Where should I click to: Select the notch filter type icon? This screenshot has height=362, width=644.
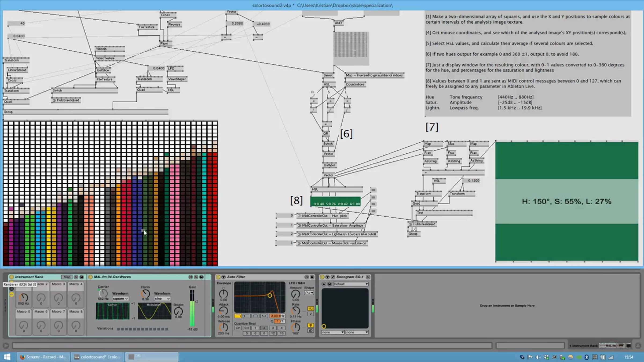click(x=264, y=316)
